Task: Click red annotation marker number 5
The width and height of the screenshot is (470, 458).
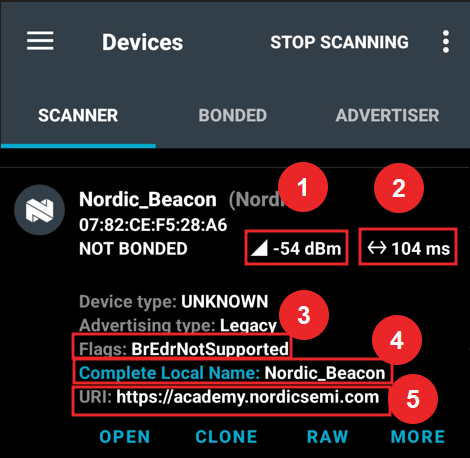Action: coord(413,399)
